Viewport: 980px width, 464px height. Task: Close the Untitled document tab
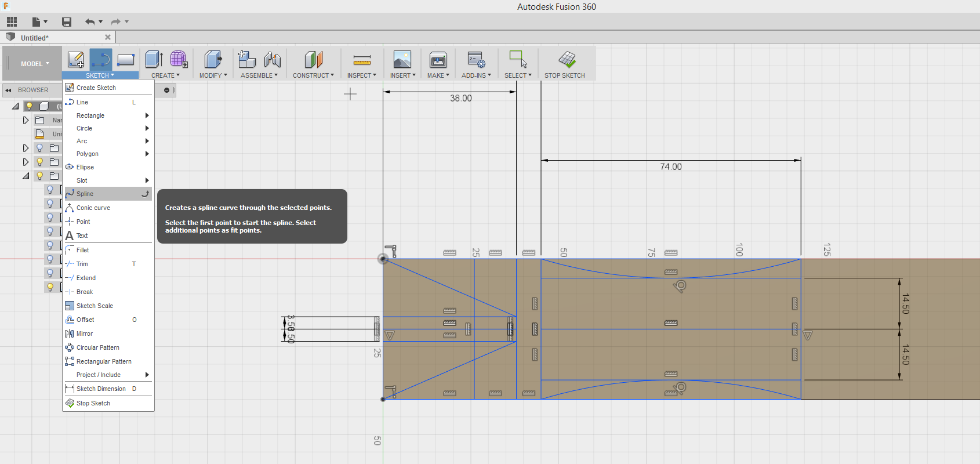click(x=108, y=37)
